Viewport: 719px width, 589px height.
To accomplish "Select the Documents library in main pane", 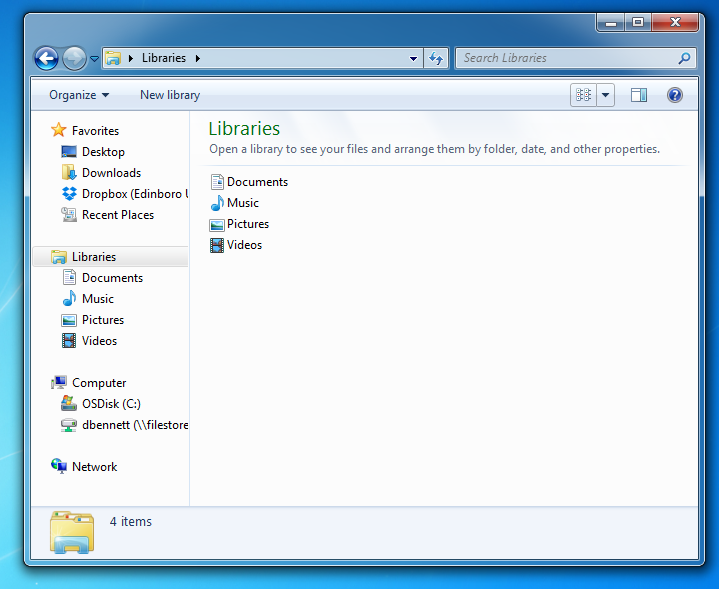I will click(x=257, y=182).
